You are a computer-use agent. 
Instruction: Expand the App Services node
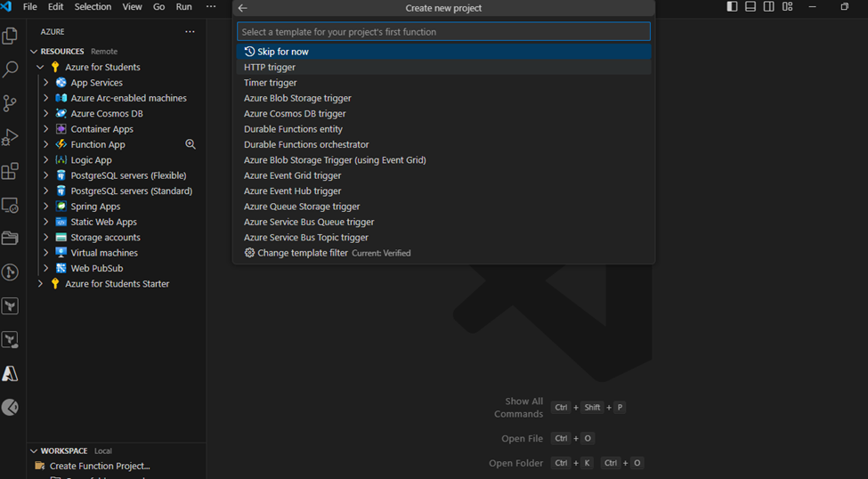click(46, 83)
